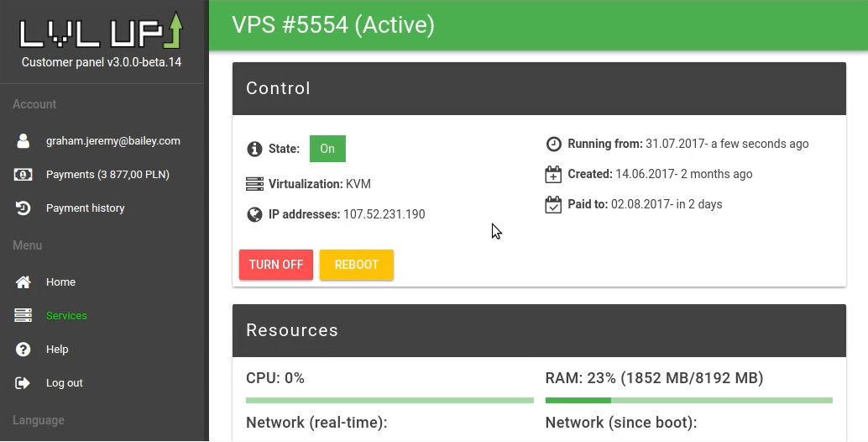Click the State info icon

click(x=254, y=150)
